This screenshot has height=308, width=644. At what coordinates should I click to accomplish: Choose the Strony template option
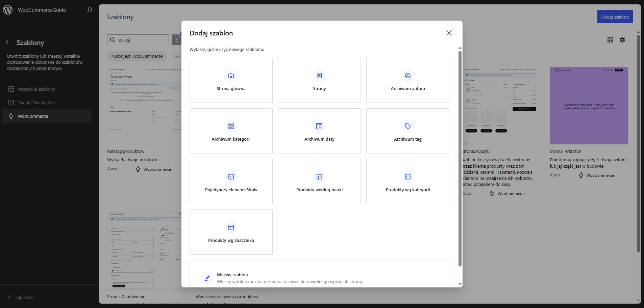tap(319, 80)
